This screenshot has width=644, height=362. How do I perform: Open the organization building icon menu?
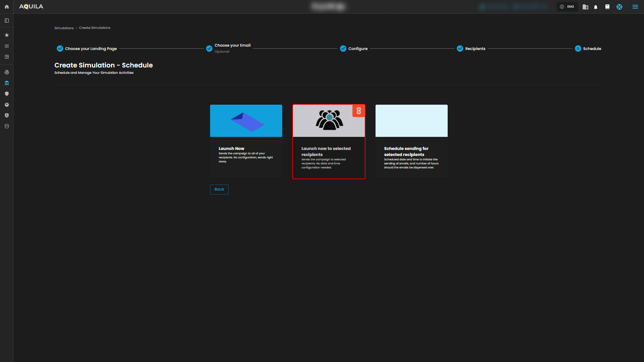tap(585, 7)
